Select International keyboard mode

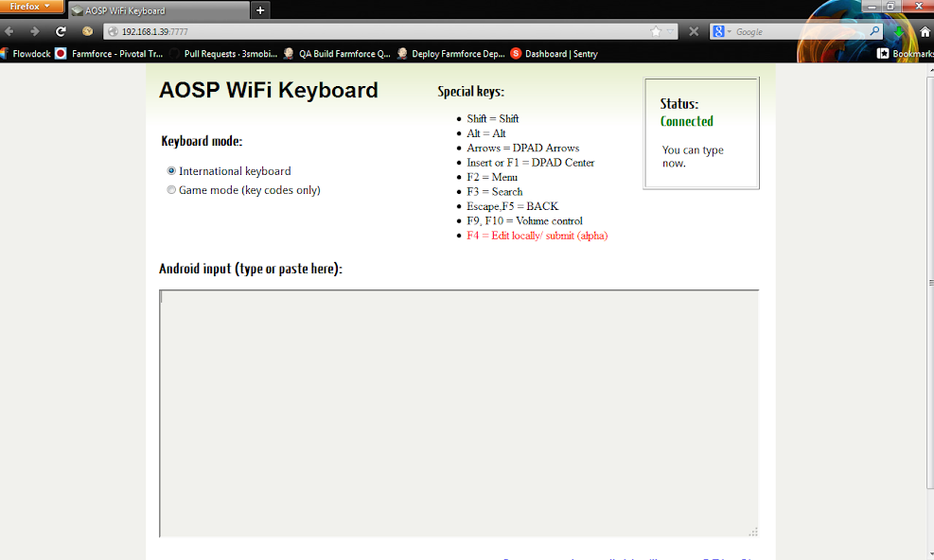point(171,170)
